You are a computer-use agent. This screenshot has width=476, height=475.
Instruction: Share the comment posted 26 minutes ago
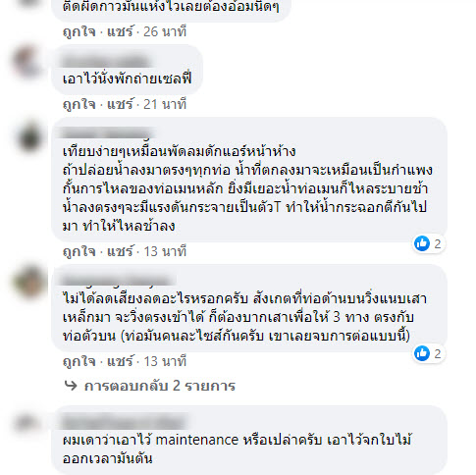pyautogui.click(x=120, y=31)
